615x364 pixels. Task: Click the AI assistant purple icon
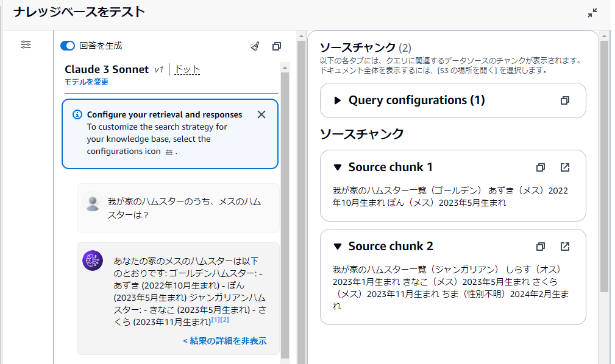coord(93,261)
